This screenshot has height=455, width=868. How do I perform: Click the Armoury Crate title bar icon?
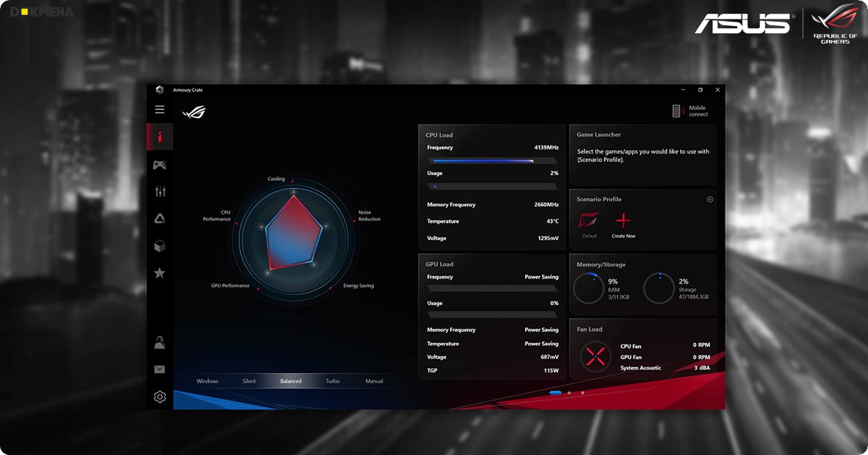pos(160,90)
